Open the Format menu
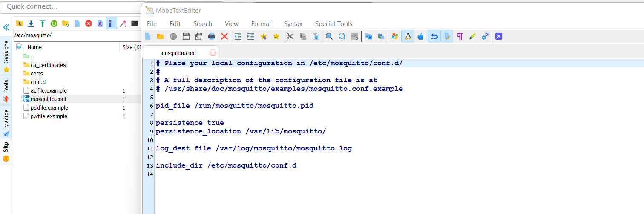 261,24
